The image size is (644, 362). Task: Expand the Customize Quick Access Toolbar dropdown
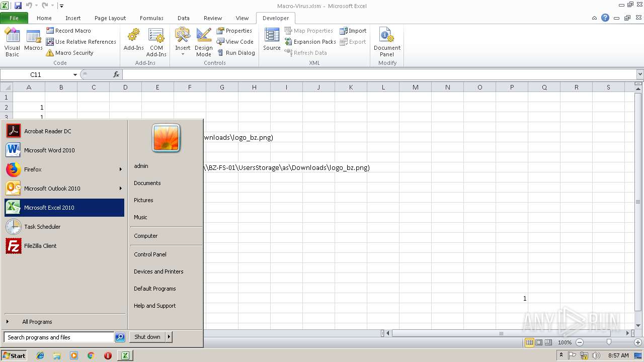point(61,6)
